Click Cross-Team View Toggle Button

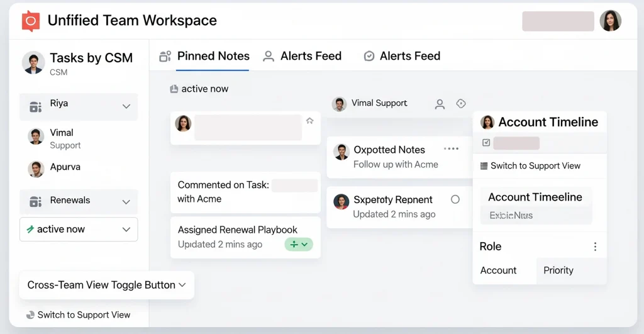point(107,285)
